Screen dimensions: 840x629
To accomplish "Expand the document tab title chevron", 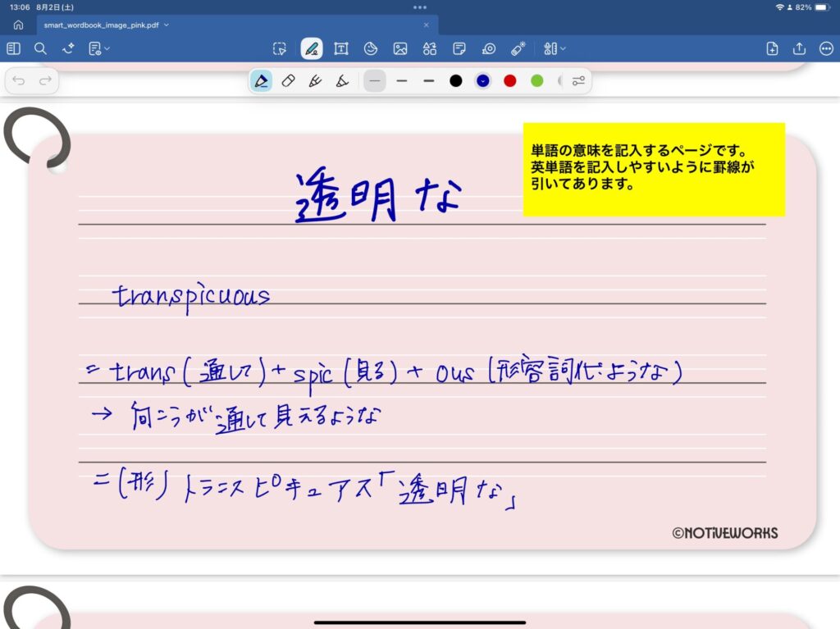I will tap(167, 25).
